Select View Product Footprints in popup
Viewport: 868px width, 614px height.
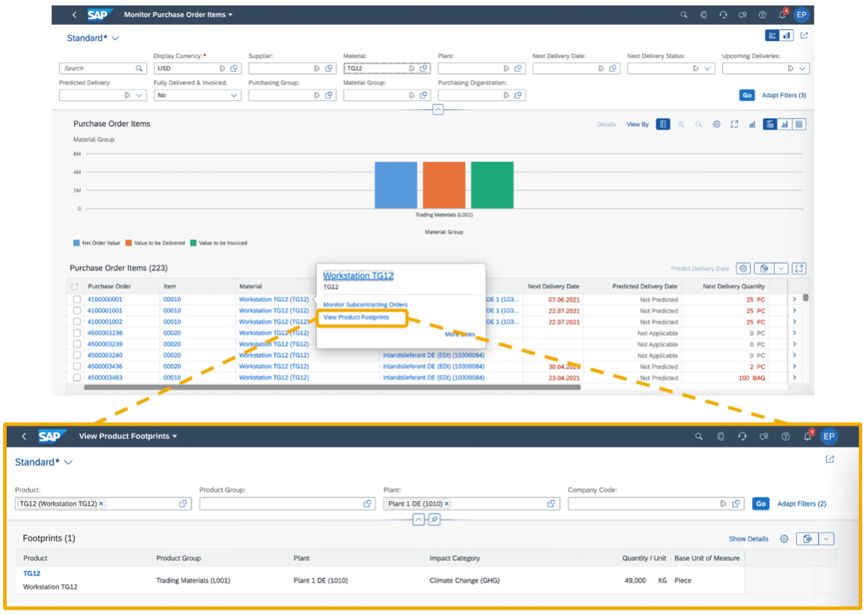point(356,318)
